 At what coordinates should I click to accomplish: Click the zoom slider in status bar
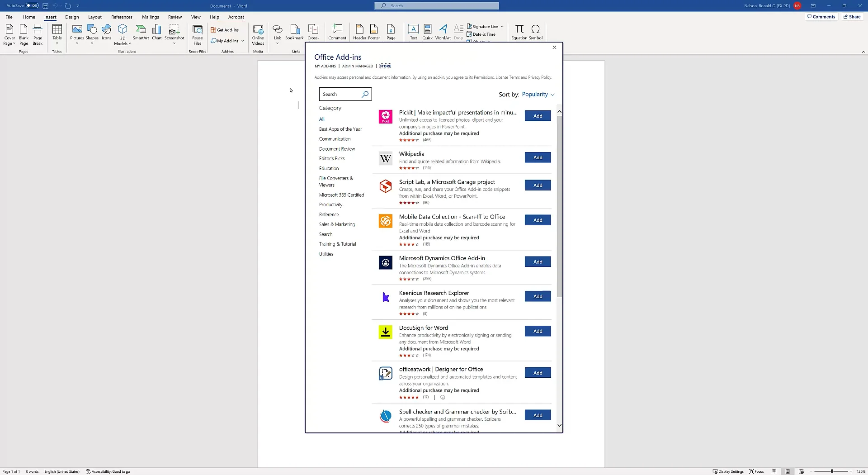[832, 471]
